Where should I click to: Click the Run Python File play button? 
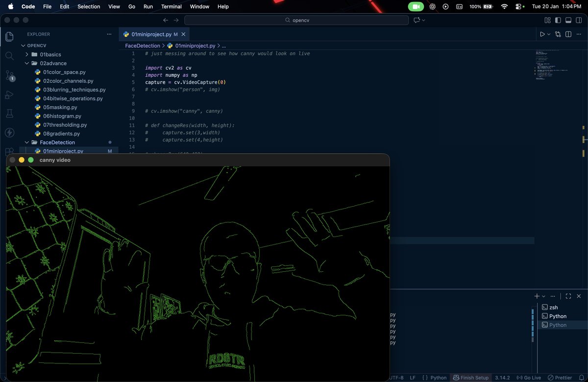coord(542,34)
